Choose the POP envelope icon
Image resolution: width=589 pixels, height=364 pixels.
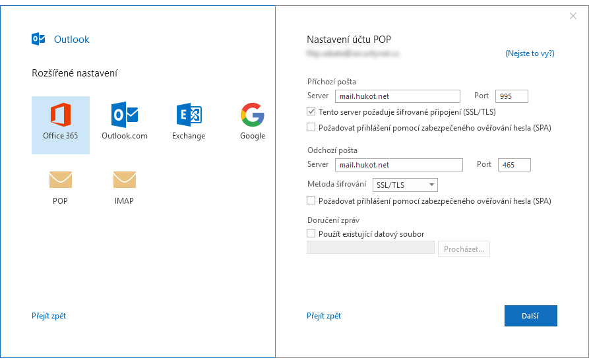[61, 180]
